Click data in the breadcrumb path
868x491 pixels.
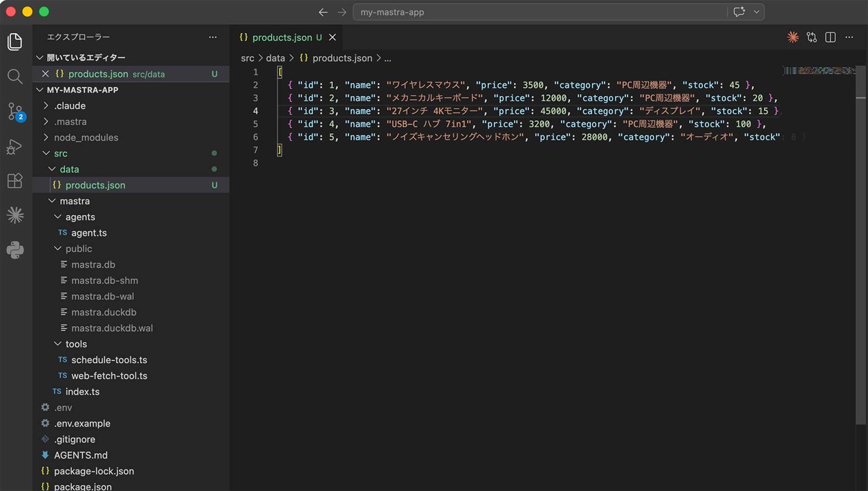(275, 58)
